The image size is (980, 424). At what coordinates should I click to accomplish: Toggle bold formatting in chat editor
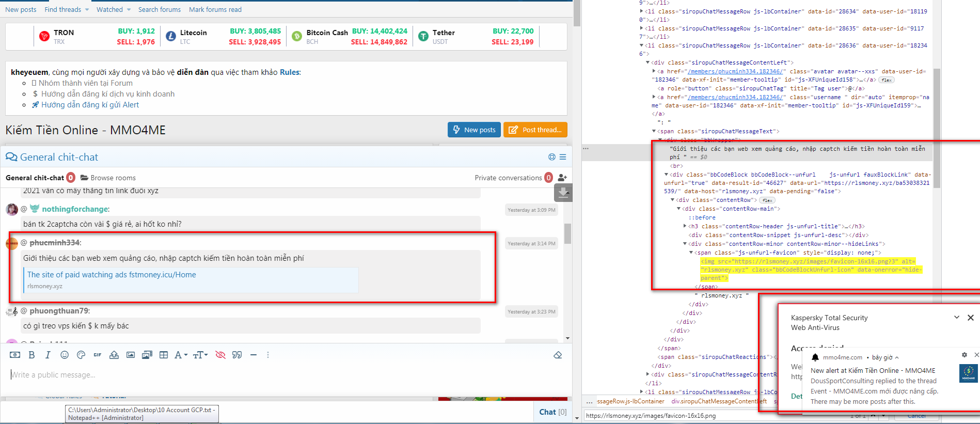[31, 355]
